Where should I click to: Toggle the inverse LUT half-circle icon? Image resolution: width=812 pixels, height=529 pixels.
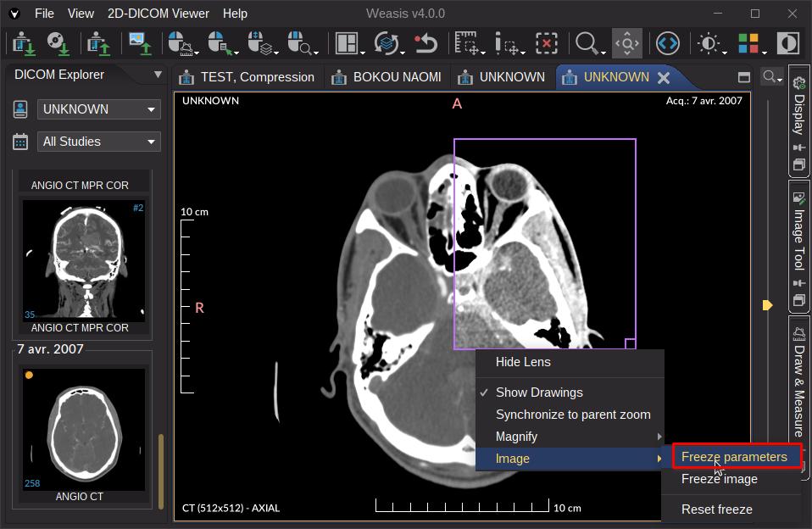click(x=787, y=43)
